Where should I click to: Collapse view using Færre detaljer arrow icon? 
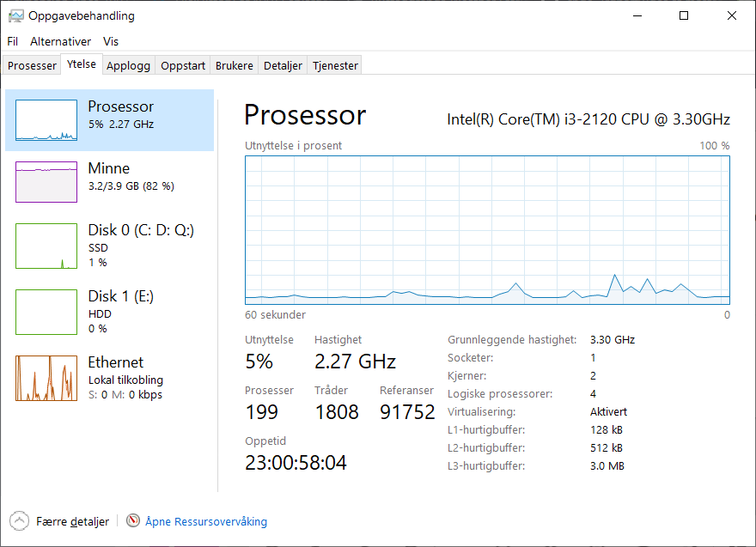click(x=19, y=521)
